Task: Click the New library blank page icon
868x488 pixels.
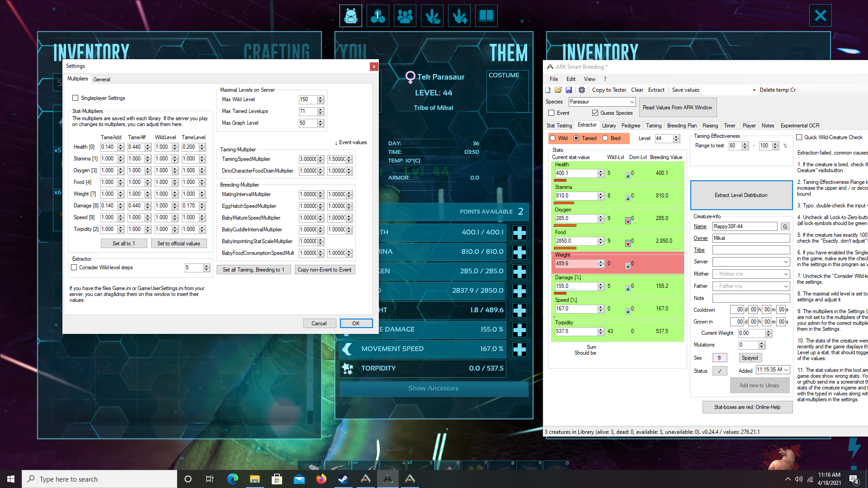Action: (x=548, y=90)
